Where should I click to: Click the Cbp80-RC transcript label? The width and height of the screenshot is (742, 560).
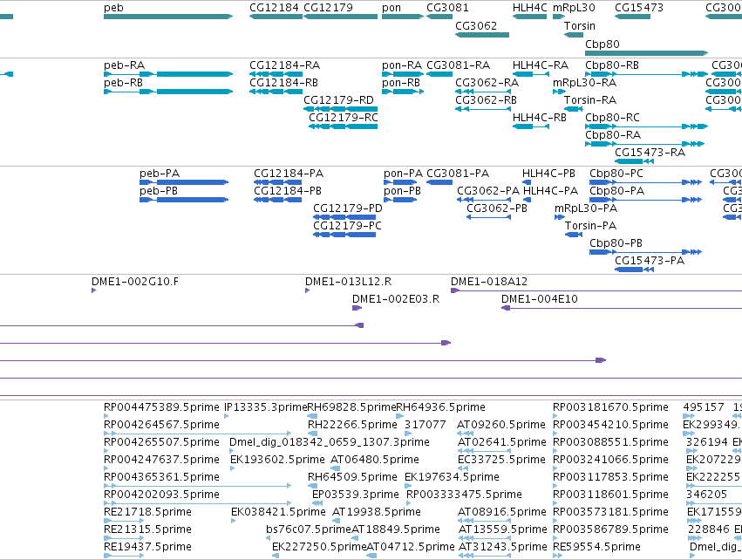click(x=612, y=118)
